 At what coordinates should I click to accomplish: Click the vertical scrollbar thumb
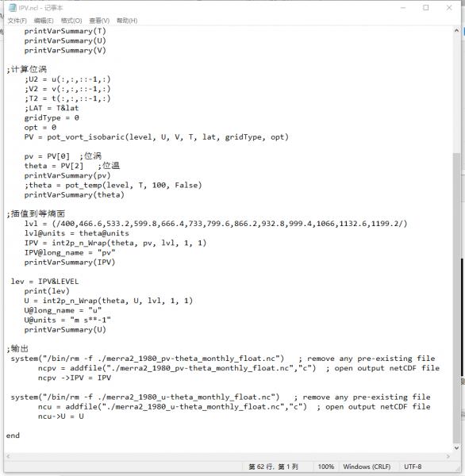pos(456,297)
